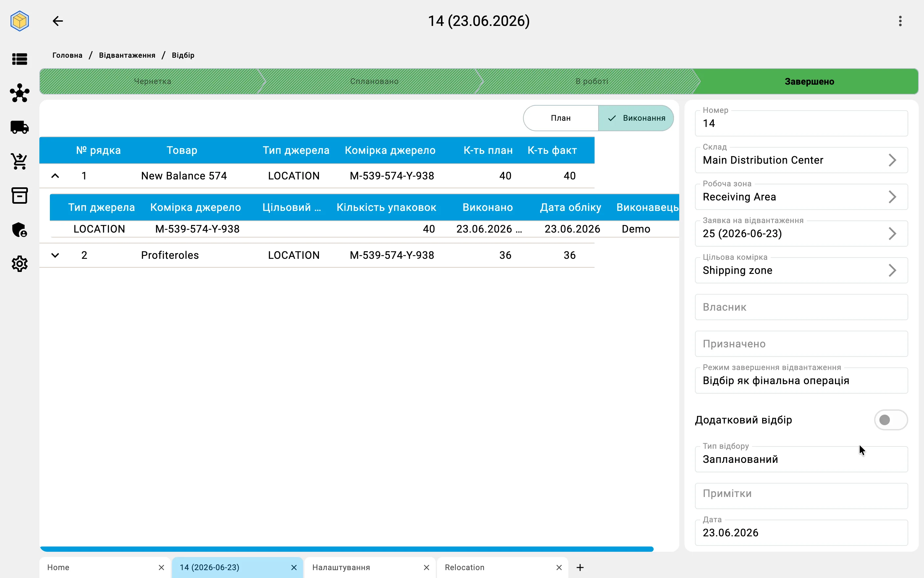924x578 pixels.
Task: Click the Чернетка status step
Action: pyautogui.click(x=153, y=81)
